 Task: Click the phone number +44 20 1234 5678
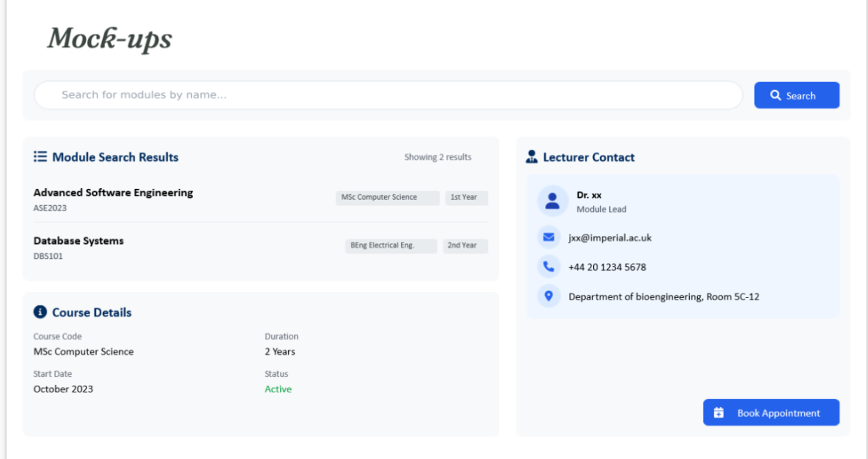[x=607, y=267]
